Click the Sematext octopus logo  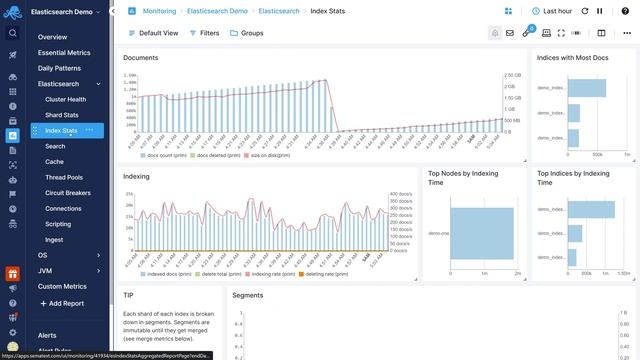[13, 12]
